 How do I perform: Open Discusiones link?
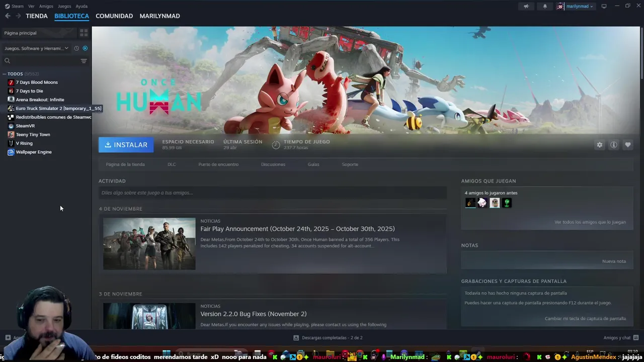click(x=273, y=164)
